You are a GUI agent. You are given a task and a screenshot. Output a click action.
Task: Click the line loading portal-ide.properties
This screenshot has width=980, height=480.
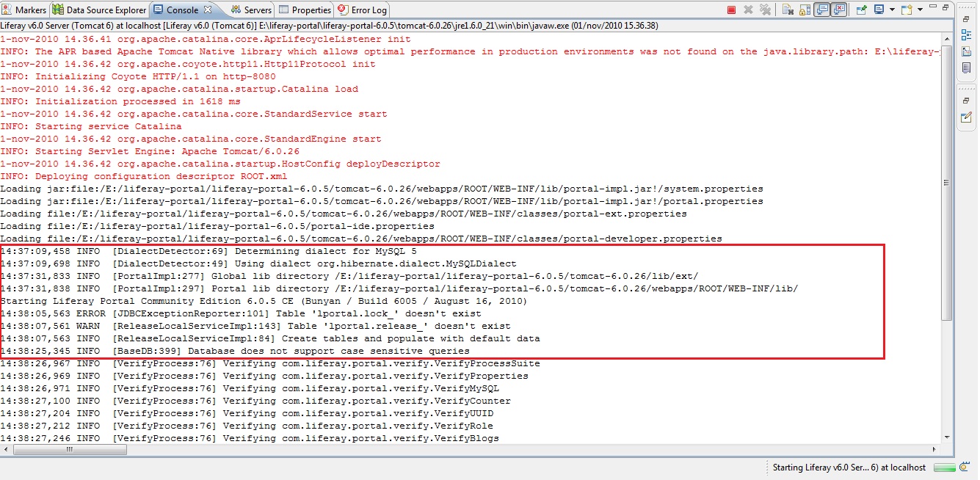coord(217,226)
